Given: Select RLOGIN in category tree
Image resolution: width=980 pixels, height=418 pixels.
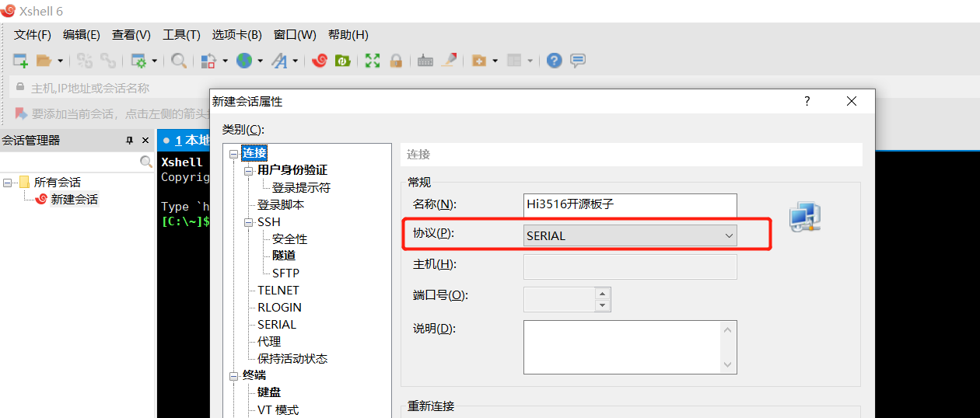Looking at the screenshot, I should click(279, 307).
